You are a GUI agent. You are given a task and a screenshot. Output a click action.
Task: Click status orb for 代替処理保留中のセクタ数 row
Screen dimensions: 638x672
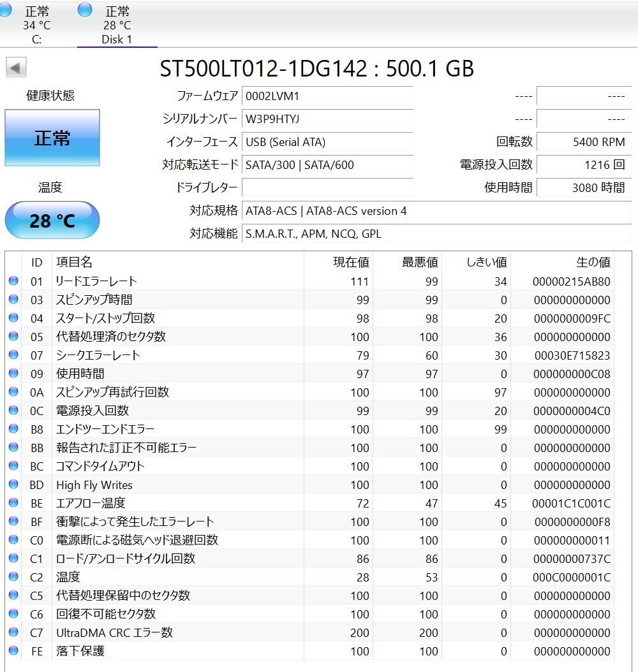click(13, 594)
